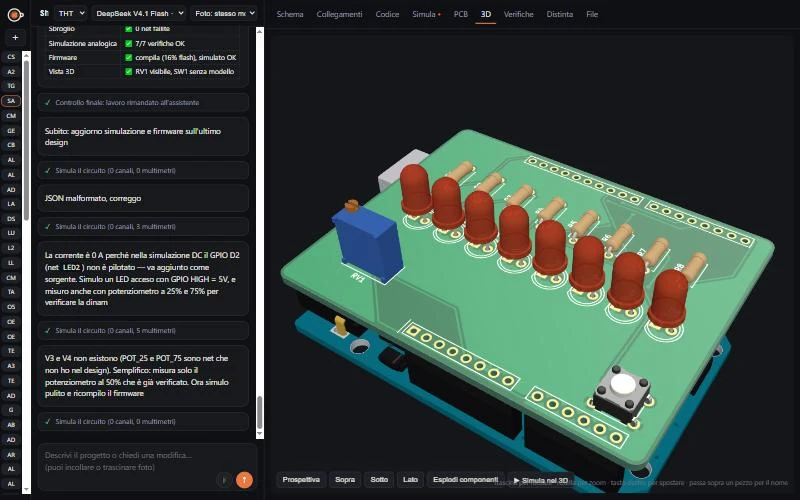Click the 'La corrente è 0 A' message
Screen dimensions: 800x500
142,279
